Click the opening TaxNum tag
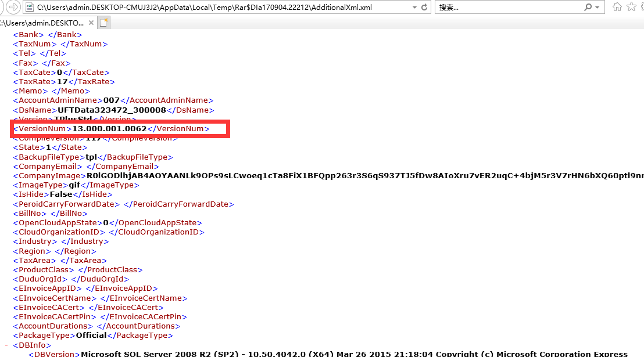Image resolution: width=644 pixels, height=357 pixels. [35, 44]
